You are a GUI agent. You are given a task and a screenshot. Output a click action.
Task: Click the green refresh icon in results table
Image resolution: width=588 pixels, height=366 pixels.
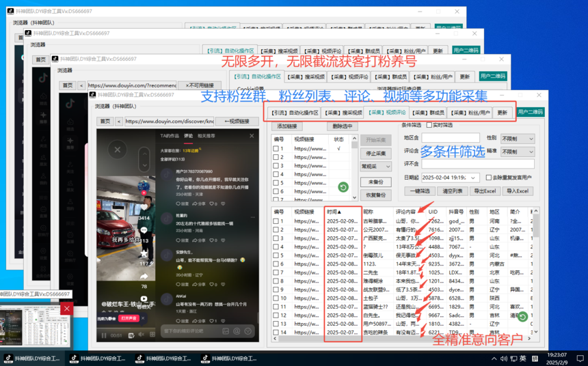(x=522, y=317)
